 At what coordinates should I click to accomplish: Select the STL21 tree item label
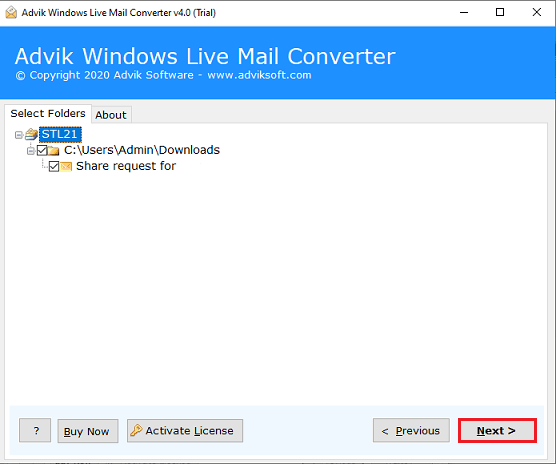pyautogui.click(x=60, y=134)
